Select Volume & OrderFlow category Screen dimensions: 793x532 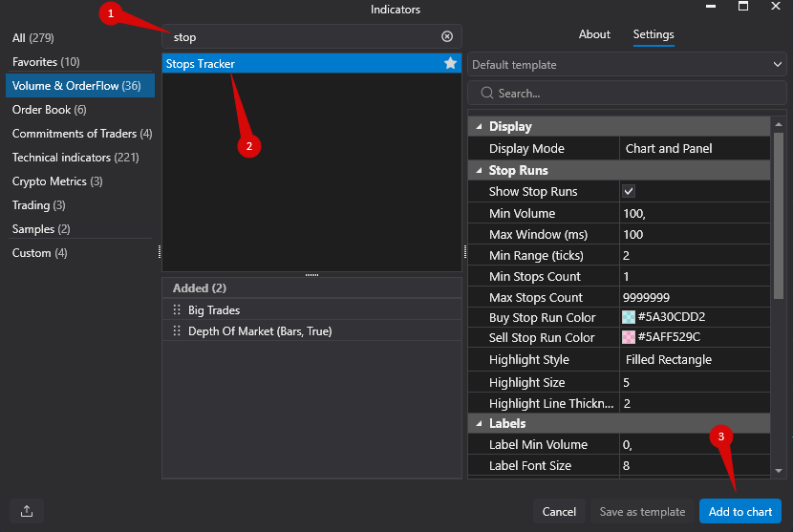tap(80, 85)
